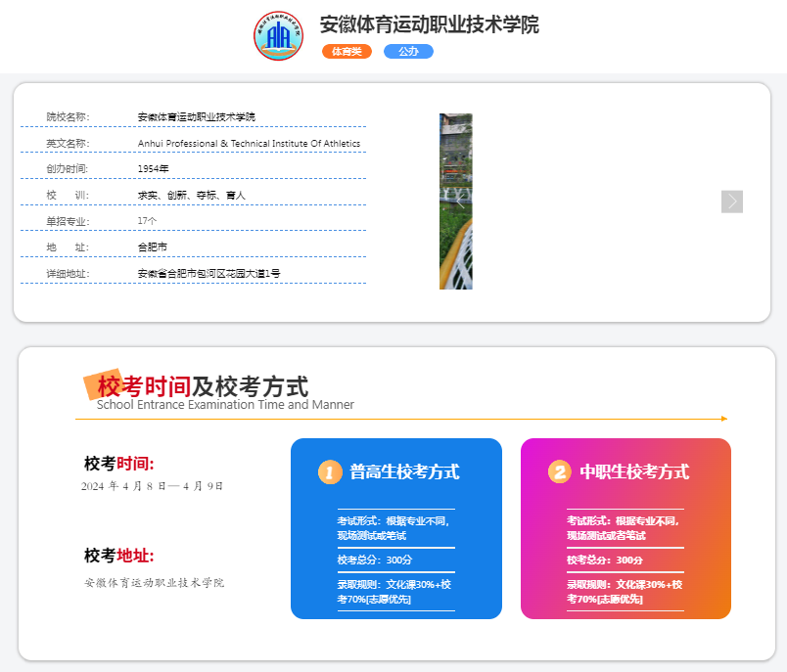
Task: Click the 院校名称 label
Action: click(68, 116)
